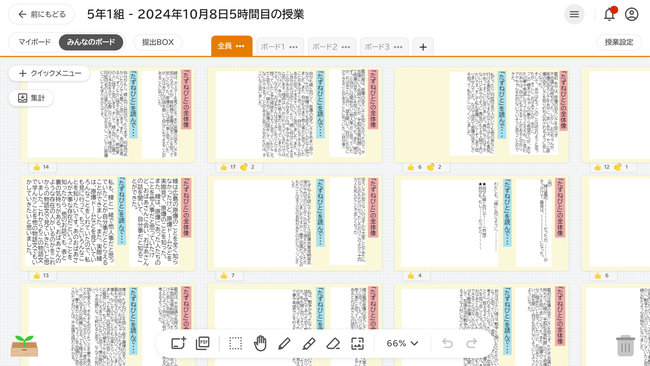Open the クイックメニュー quick menu
650x366 pixels.
(49, 73)
